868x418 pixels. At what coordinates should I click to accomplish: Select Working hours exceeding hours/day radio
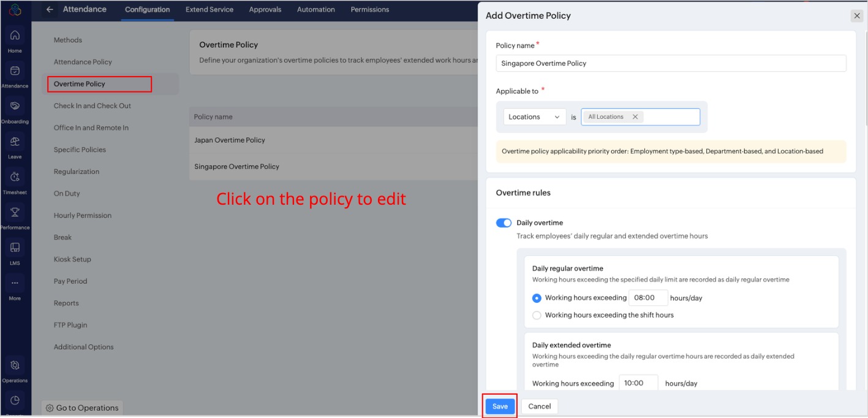537,298
